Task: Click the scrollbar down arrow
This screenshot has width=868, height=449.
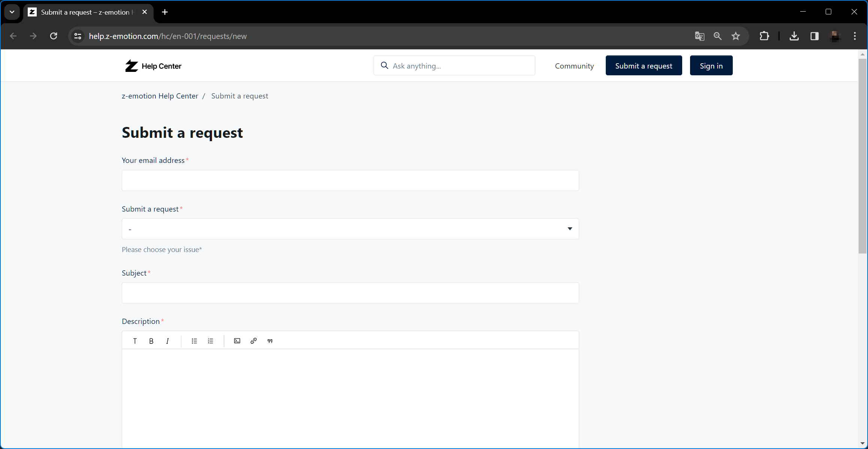Action: (862, 443)
